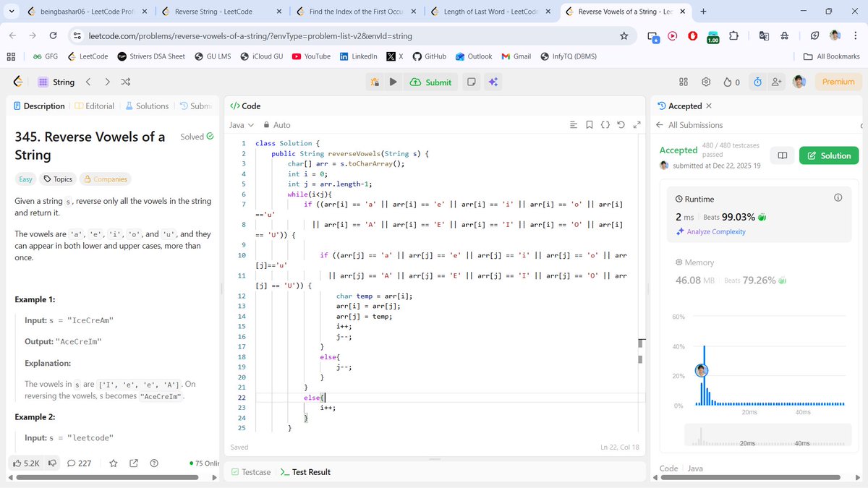Open the Java language dropdown
Viewport: 868px width, 488px height.
pyautogui.click(x=240, y=124)
